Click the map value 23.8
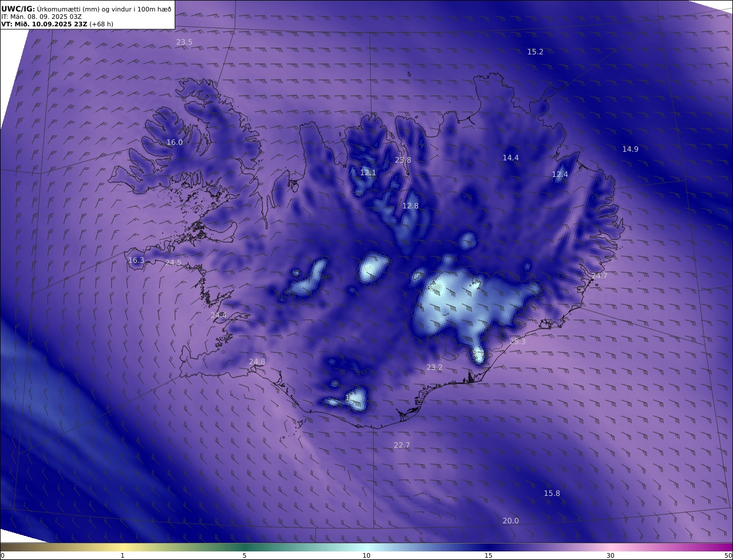This screenshot has width=733, height=560. click(x=403, y=160)
